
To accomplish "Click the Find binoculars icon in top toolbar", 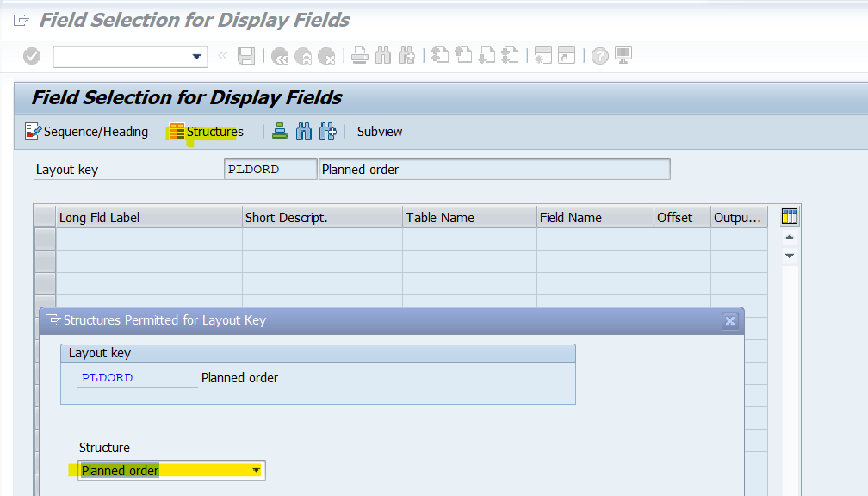I will coord(383,55).
